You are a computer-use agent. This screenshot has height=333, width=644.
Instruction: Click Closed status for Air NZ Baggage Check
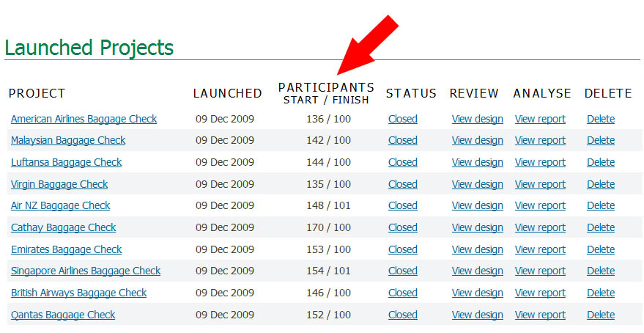click(x=402, y=205)
